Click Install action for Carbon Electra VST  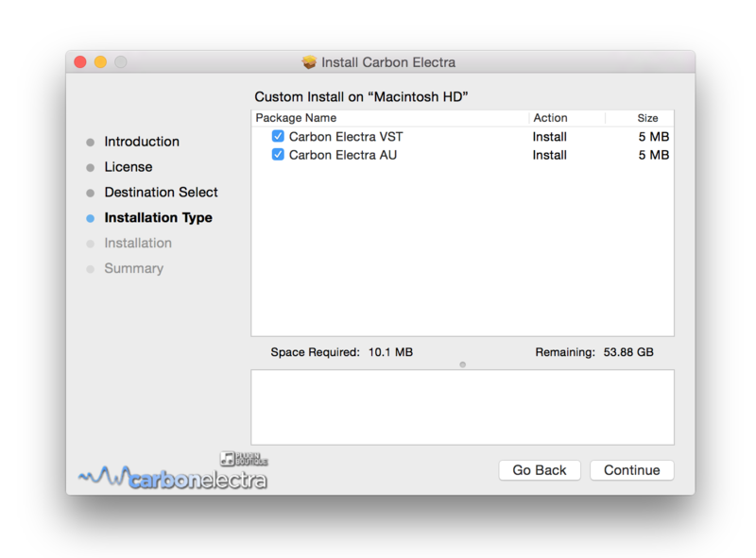(x=549, y=137)
